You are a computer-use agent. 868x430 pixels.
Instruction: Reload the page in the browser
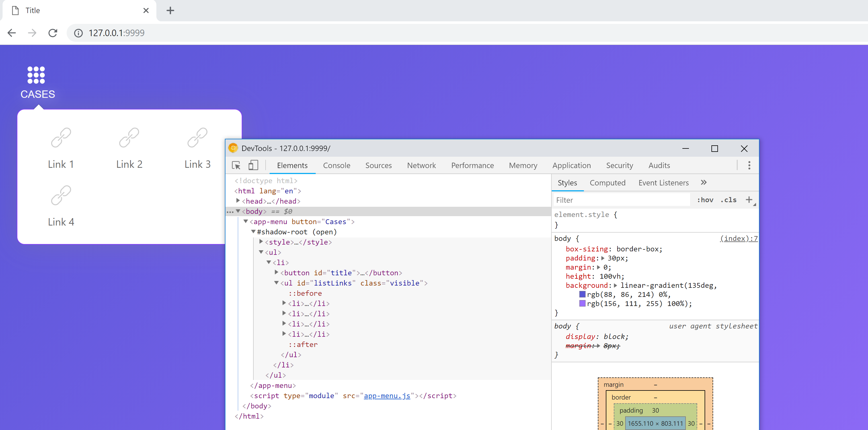[53, 33]
